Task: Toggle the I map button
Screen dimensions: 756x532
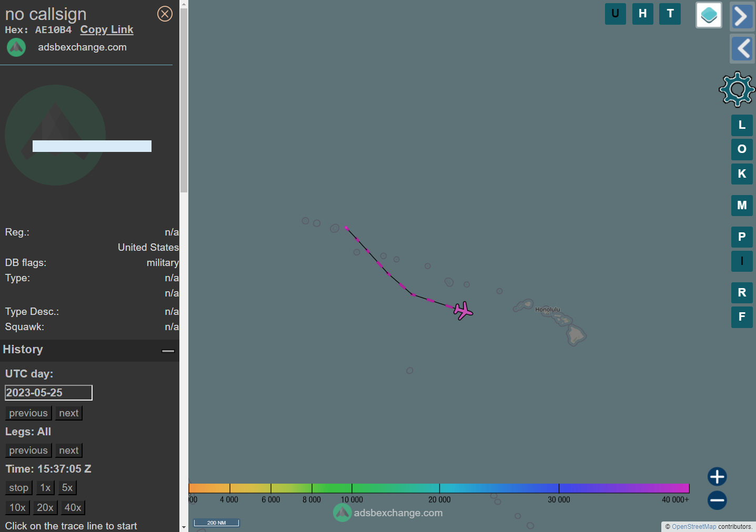Action: point(742,261)
